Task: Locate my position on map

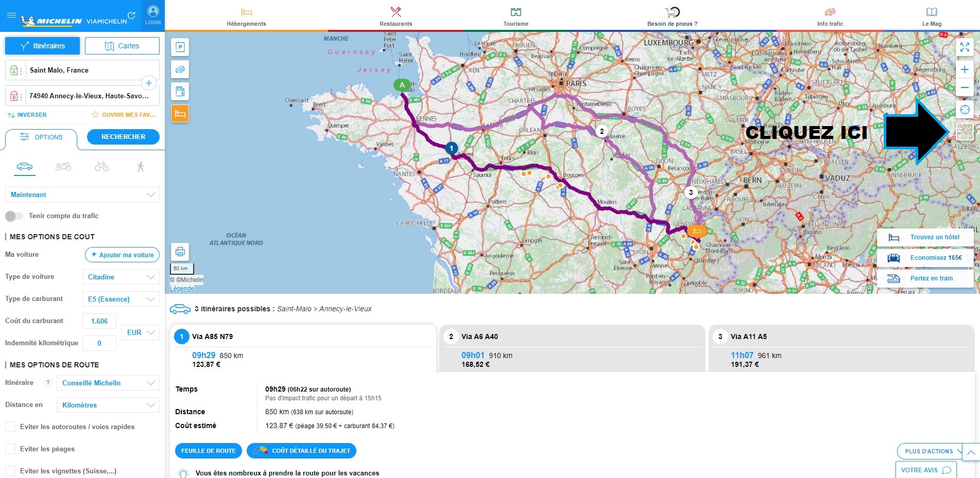Action: (965, 110)
